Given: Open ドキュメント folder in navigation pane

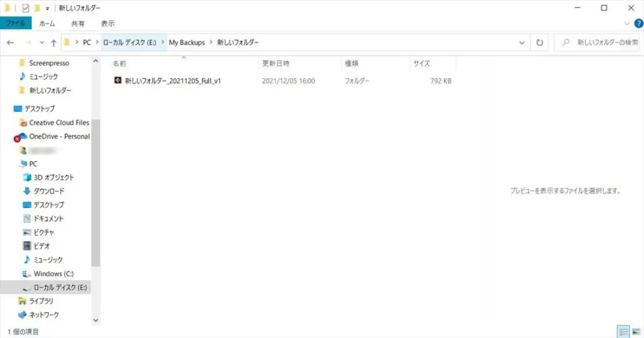Looking at the screenshot, I should [x=48, y=219].
